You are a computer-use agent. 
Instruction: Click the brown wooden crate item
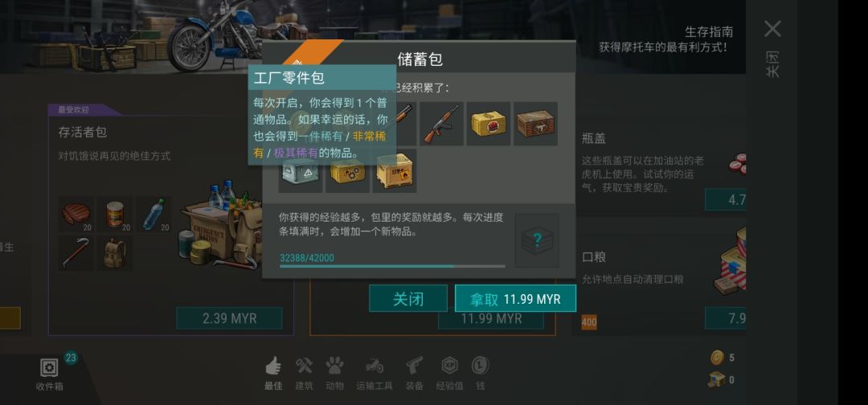(535, 124)
